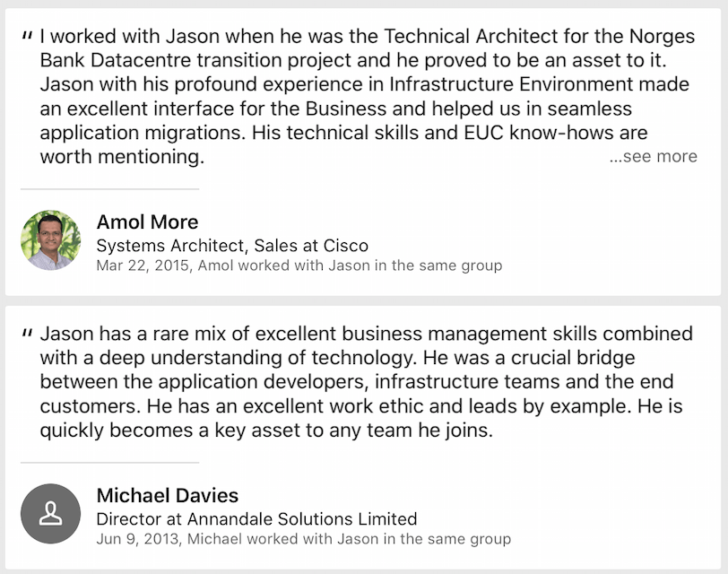
Task: Click "seamless application migrations" in first recommendation
Action: point(143,133)
